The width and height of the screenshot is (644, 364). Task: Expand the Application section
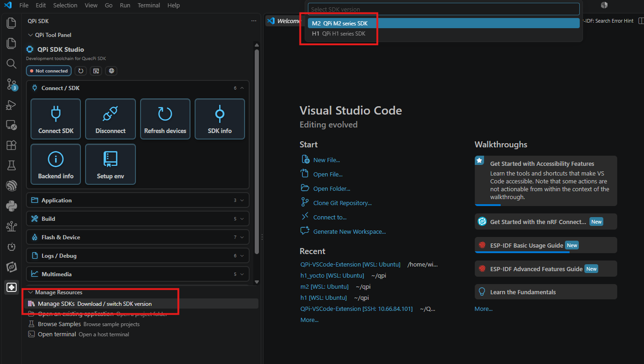138,200
